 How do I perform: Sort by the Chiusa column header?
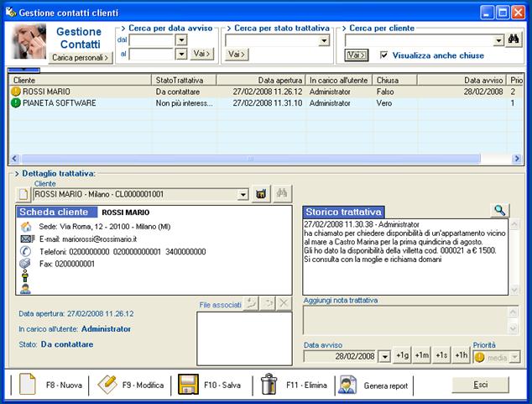coord(394,80)
